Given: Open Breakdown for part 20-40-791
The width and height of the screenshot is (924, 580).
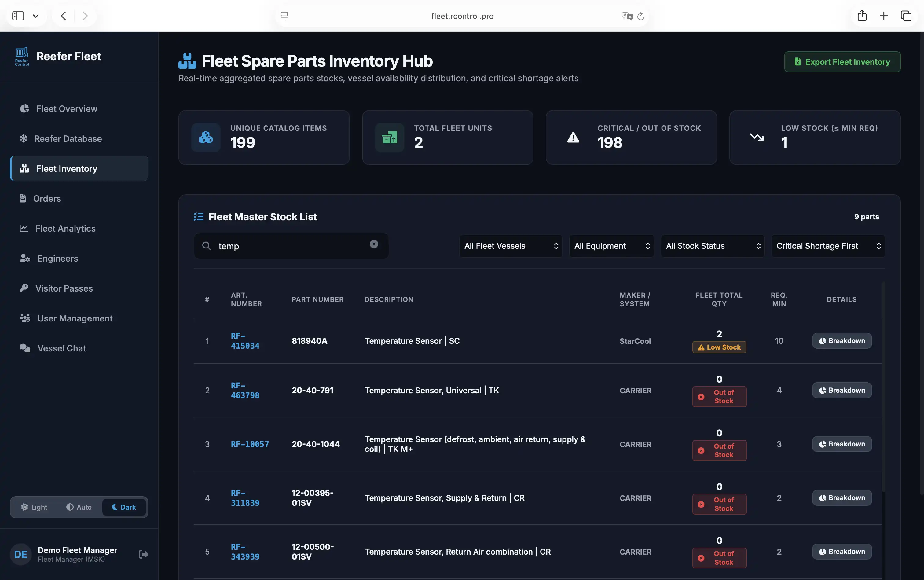Looking at the screenshot, I should click(x=842, y=390).
